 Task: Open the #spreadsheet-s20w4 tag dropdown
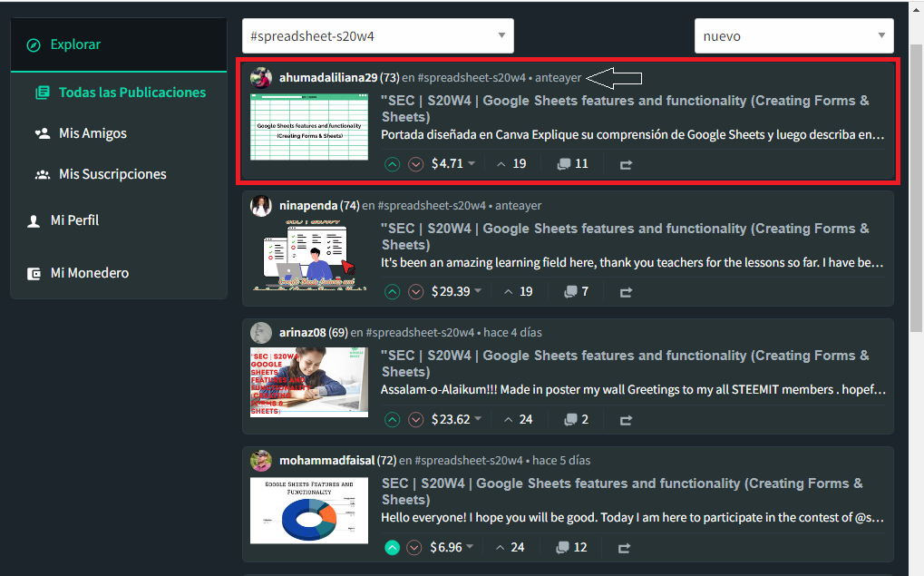[378, 36]
